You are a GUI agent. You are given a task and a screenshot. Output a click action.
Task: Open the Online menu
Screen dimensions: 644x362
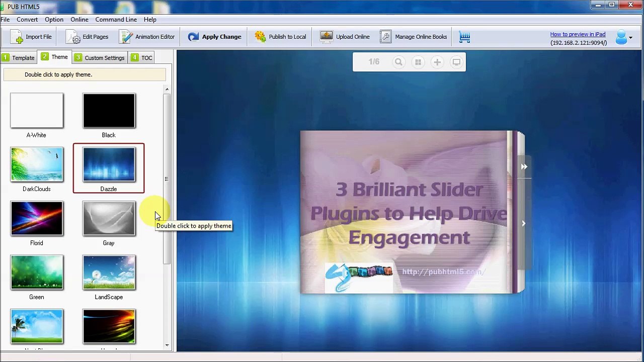[79, 20]
